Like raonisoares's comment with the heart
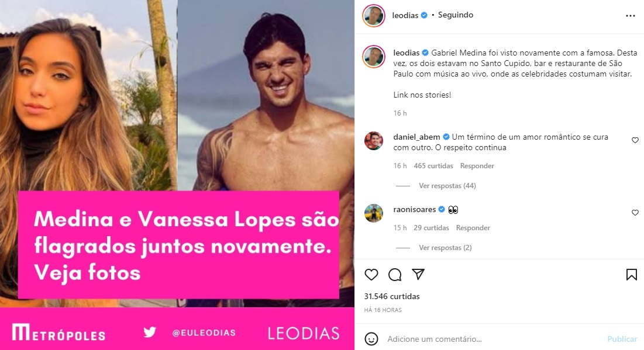Image resolution: width=644 pixels, height=350 pixels. point(635,213)
